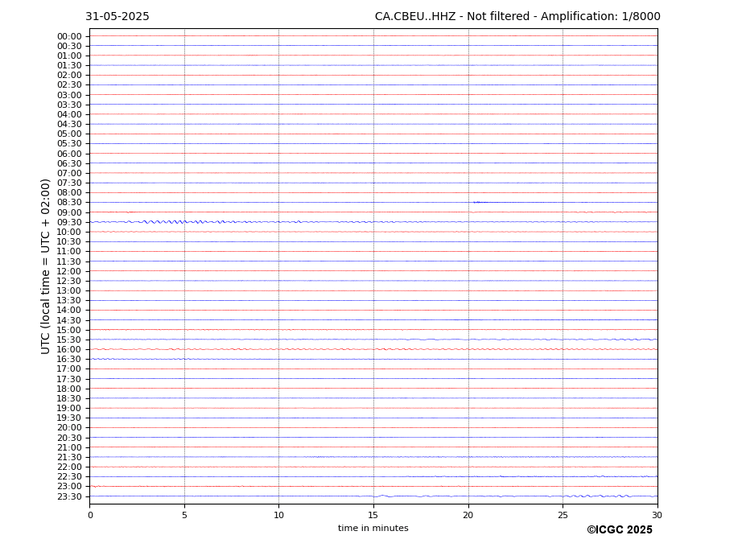Click the 21:30 time row label
Screen dimensions: 746x560
[x=69, y=457]
